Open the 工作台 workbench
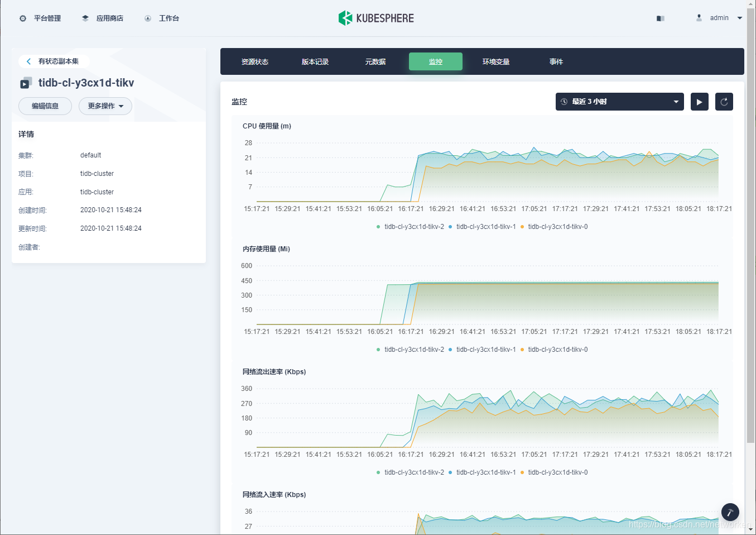 coord(162,18)
